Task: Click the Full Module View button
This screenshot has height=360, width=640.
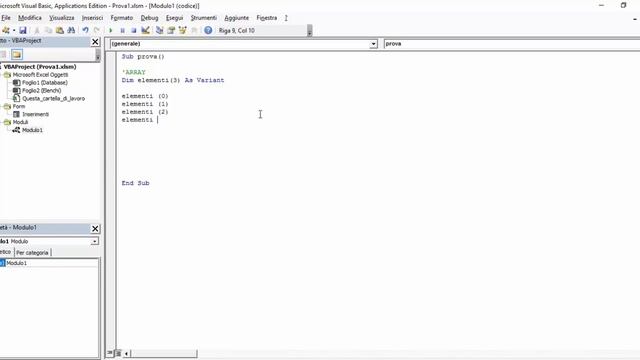Action: pos(118,353)
